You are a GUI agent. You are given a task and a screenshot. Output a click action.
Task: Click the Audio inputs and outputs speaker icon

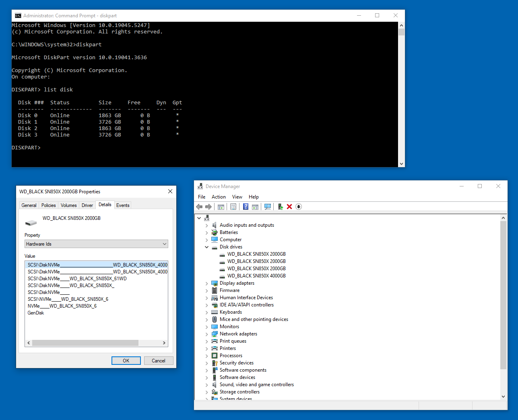coord(215,225)
